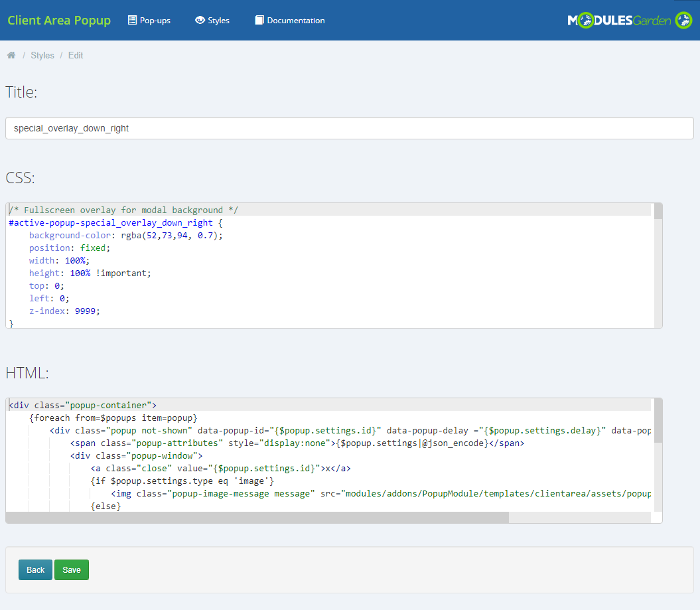This screenshot has width=700, height=610.
Task: Focus the Title input field
Action: coord(350,128)
